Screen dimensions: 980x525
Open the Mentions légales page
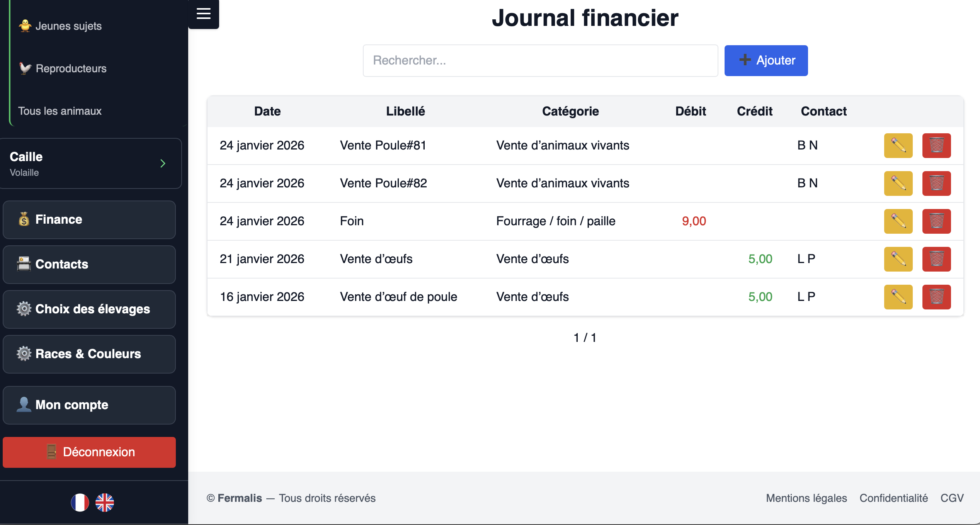[x=806, y=498]
